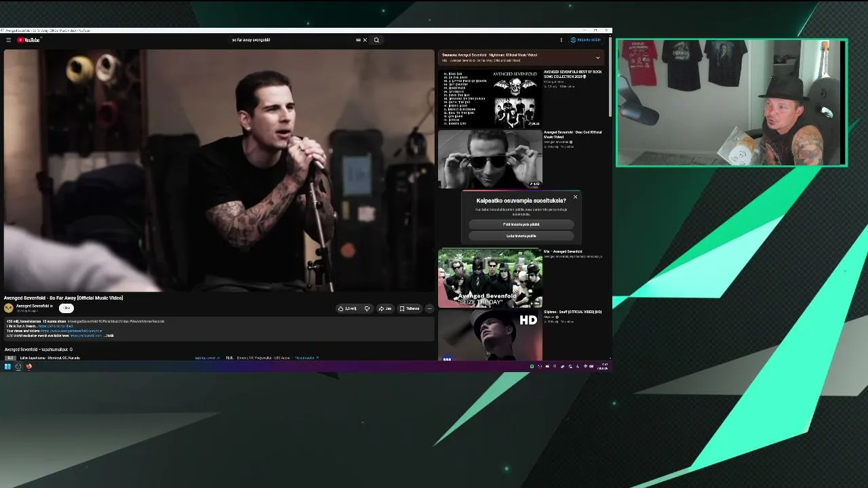Open the YouTube hamburger guide menu
868x488 pixels.
point(8,40)
